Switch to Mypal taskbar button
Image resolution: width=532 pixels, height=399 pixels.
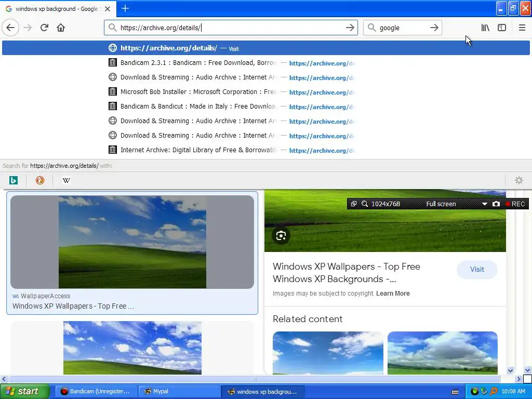[179, 391]
